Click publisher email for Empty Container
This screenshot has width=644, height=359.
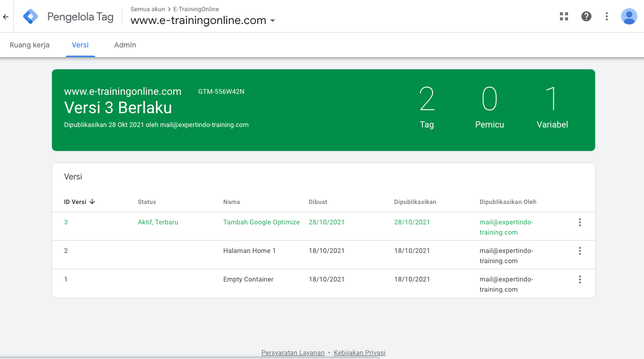coord(506,285)
